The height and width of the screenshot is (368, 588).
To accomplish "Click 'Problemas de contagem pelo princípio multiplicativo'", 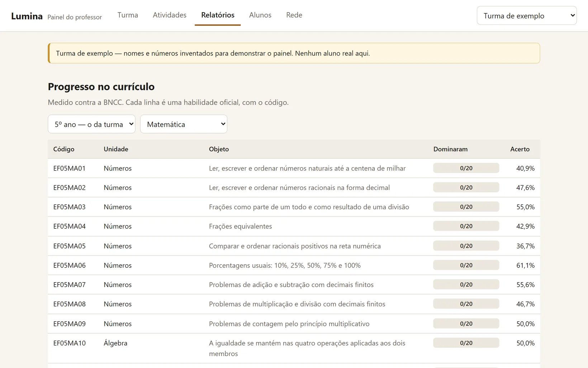I will click(x=289, y=324).
